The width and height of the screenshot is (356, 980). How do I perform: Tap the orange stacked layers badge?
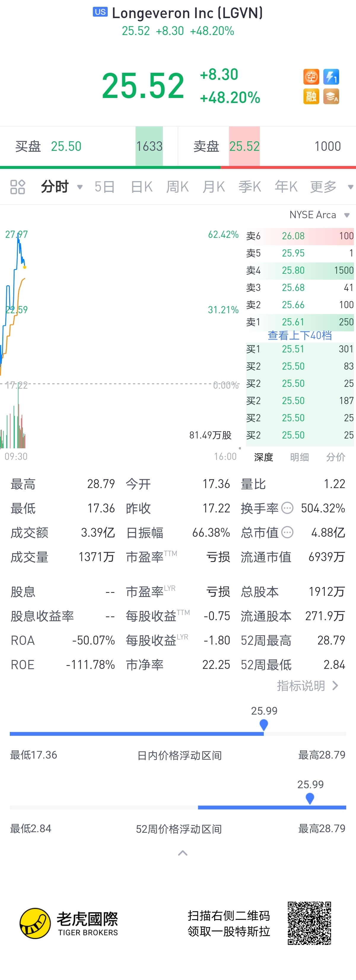click(x=331, y=96)
